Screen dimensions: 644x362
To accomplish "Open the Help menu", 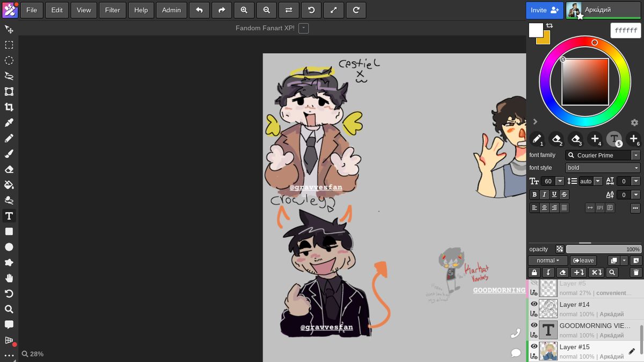I will pyautogui.click(x=141, y=10).
